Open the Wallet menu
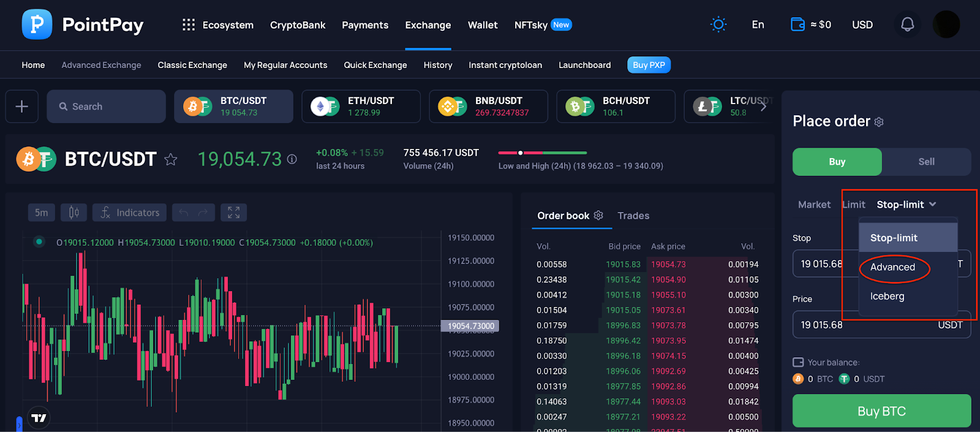Image resolution: width=980 pixels, height=432 pixels. [483, 25]
